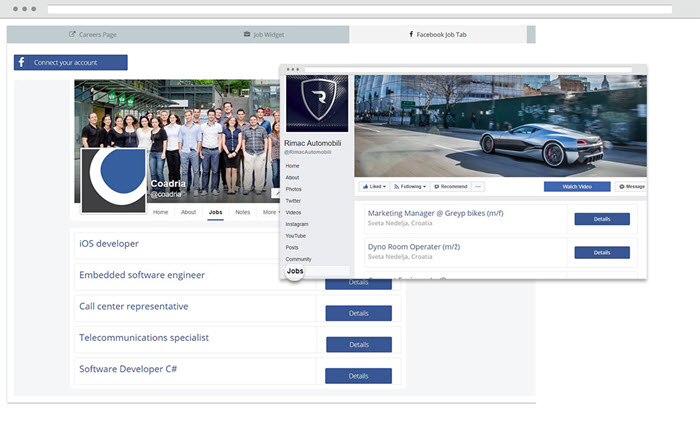Viewport: 700px width, 437px height.
Task: Click the Recommend button on Rimac page
Action: click(x=451, y=187)
